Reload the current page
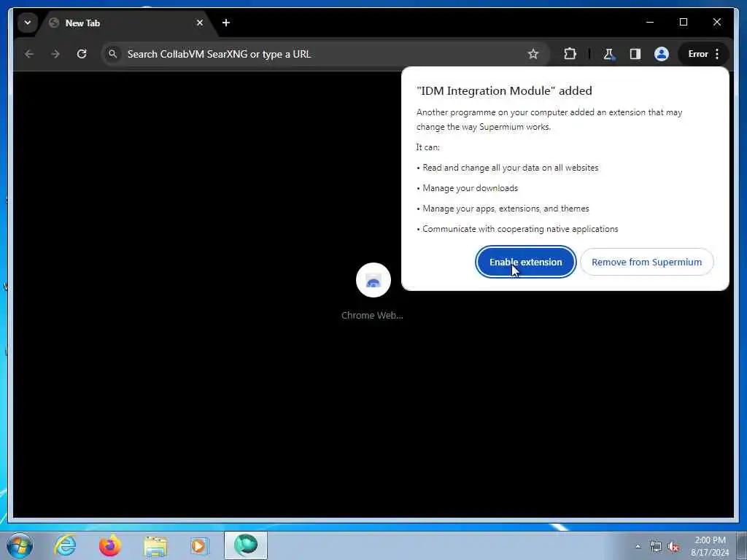Screen dimensions: 747x560 click(x=82, y=54)
